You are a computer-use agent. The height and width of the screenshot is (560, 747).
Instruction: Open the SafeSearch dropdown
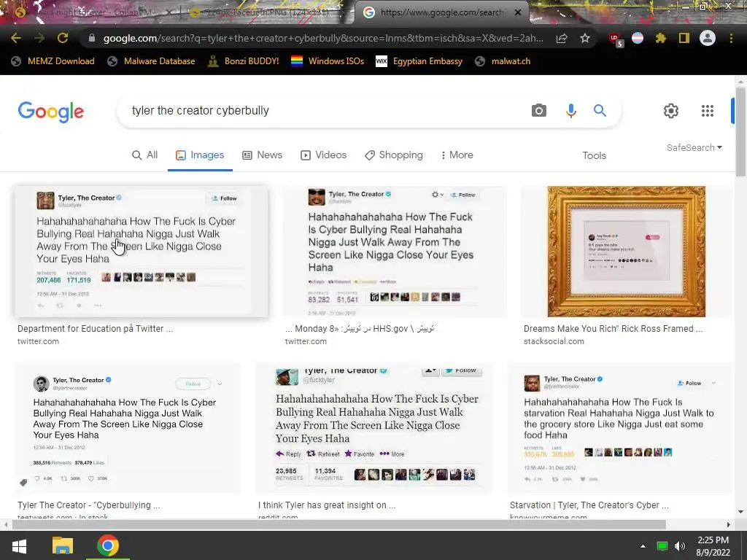[x=694, y=147]
